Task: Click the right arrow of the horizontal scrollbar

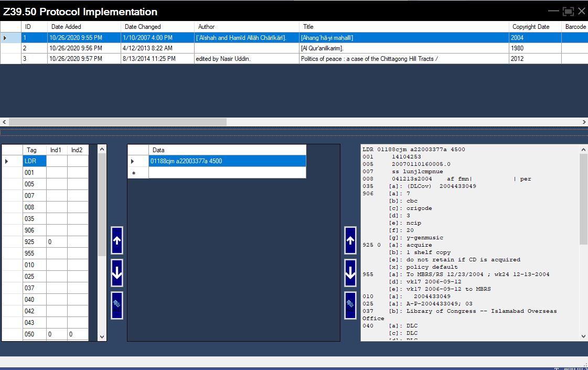Action: point(584,122)
